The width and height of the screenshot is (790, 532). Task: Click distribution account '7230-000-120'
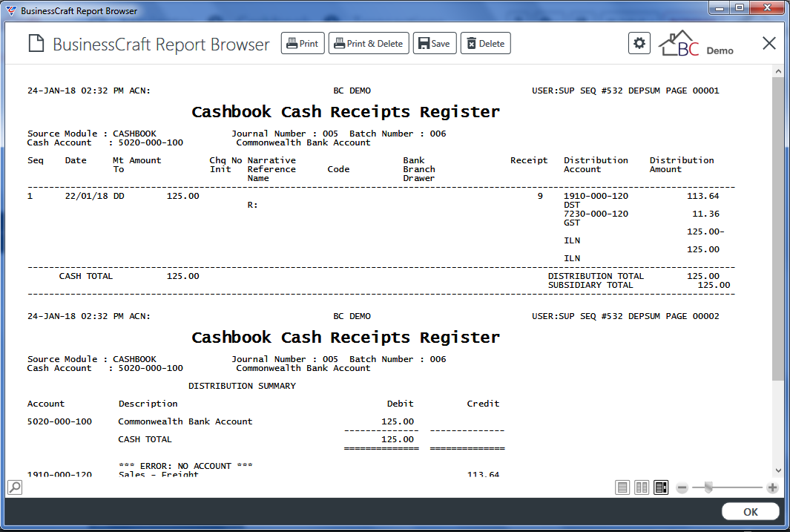click(x=596, y=214)
